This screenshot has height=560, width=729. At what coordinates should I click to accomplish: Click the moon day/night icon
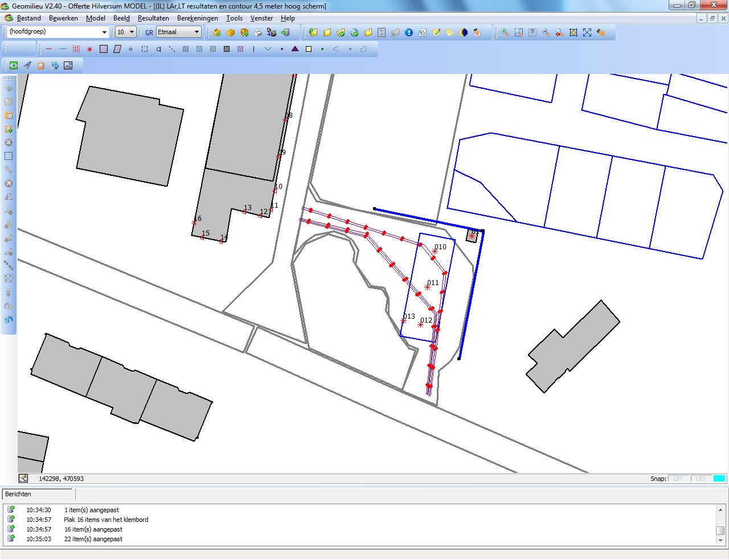pyautogui.click(x=464, y=32)
